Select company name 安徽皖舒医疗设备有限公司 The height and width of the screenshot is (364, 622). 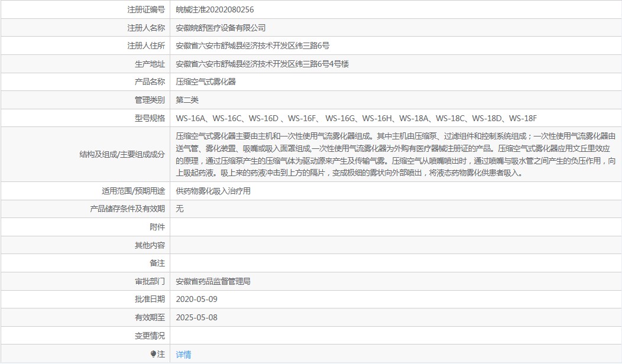pos(221,28)
